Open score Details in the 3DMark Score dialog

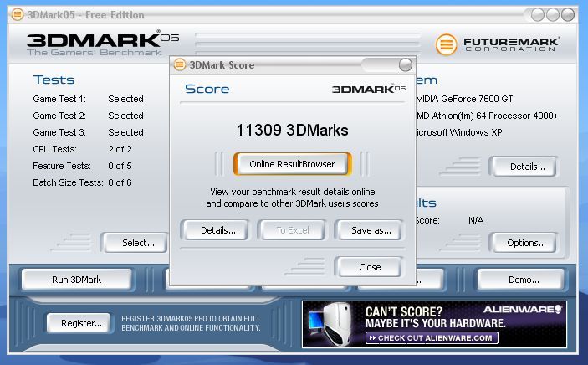pos(214,230)
